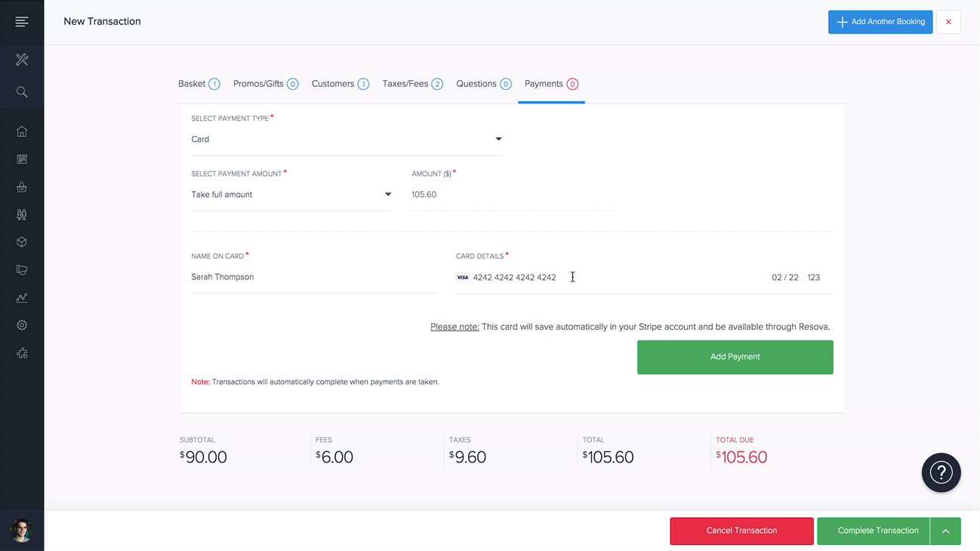
Task: Open the customers people icon
Action: (22, 214)
